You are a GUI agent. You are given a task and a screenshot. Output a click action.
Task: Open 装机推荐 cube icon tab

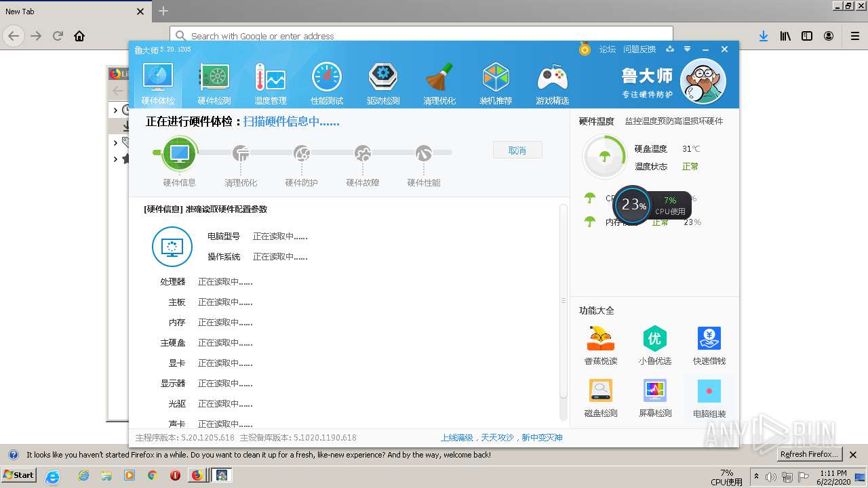496,84
